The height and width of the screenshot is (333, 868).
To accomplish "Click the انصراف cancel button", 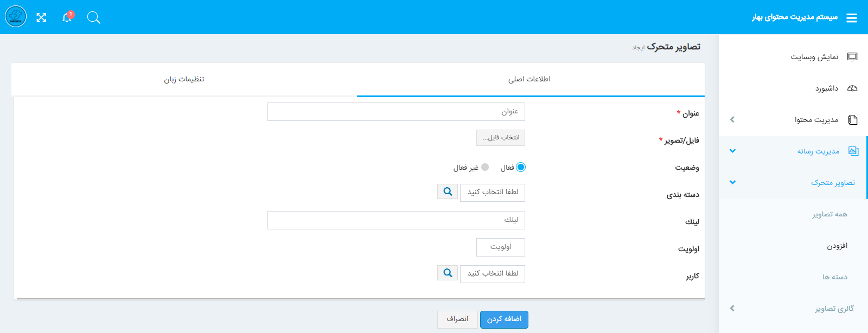I will pos(457,319).
